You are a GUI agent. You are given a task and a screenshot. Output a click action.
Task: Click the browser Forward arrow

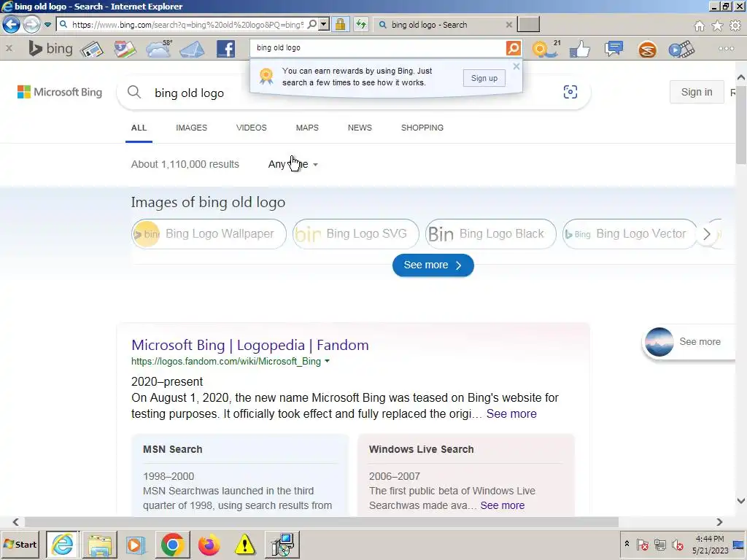[x=31, y=24]
